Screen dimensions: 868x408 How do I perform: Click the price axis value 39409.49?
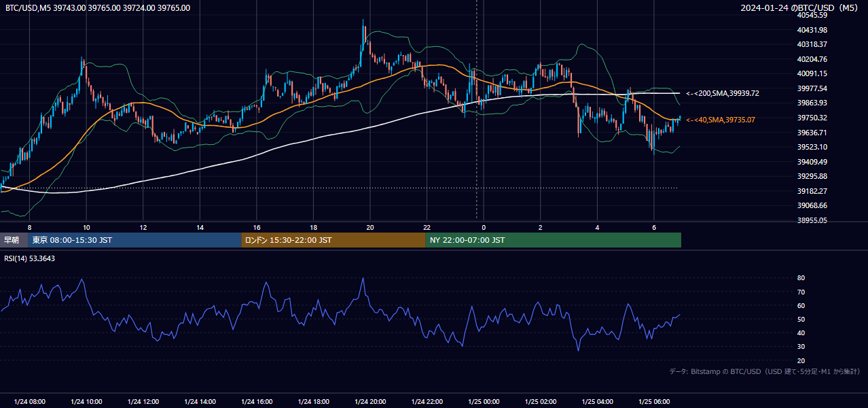coord(812,162)
